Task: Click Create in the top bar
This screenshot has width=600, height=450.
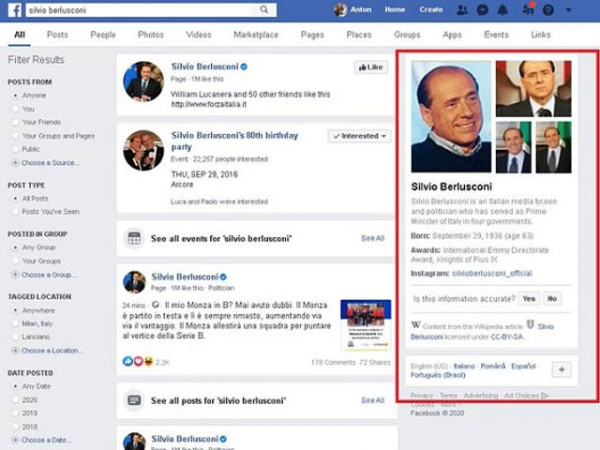Action: pos(431,10)
